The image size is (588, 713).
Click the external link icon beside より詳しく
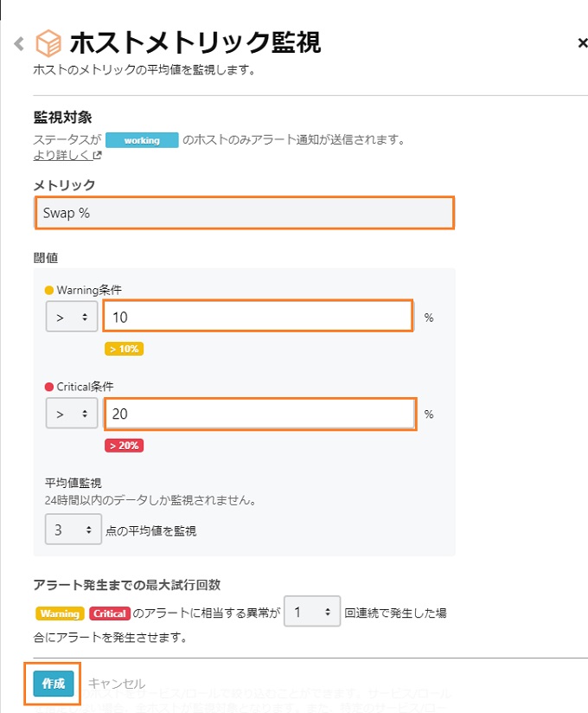pyautogui.click(x=97, y=156)
